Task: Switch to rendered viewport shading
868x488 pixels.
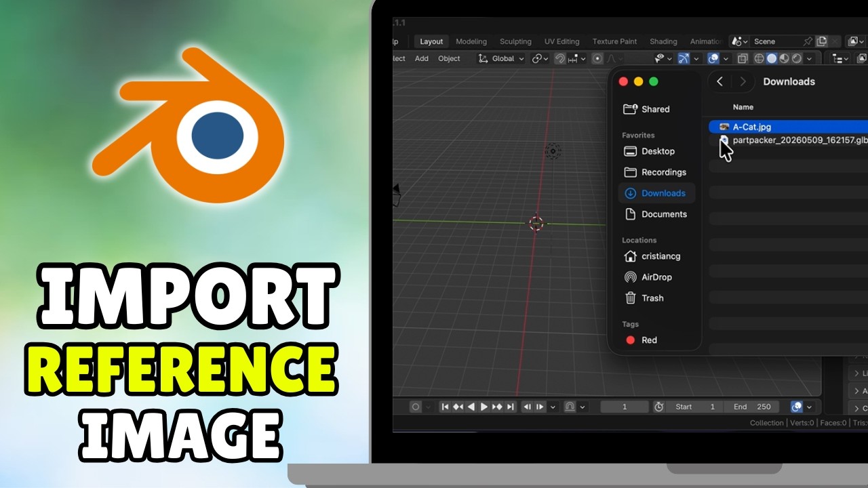Action: click(796, 58)
